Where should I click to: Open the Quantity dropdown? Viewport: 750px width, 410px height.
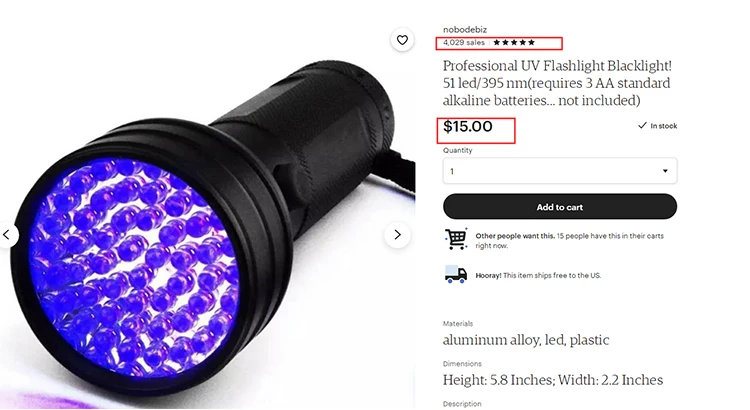[x=560, y=171]
